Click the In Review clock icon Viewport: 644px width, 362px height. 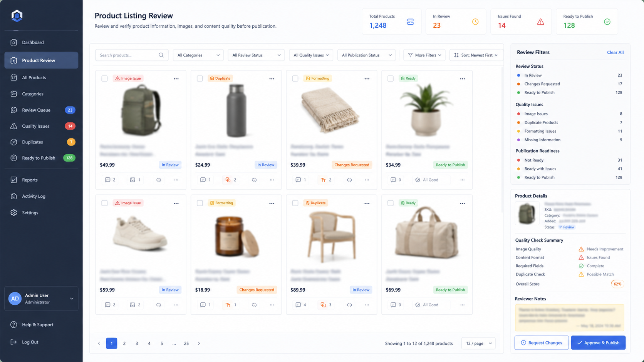(x=475, y=22)
